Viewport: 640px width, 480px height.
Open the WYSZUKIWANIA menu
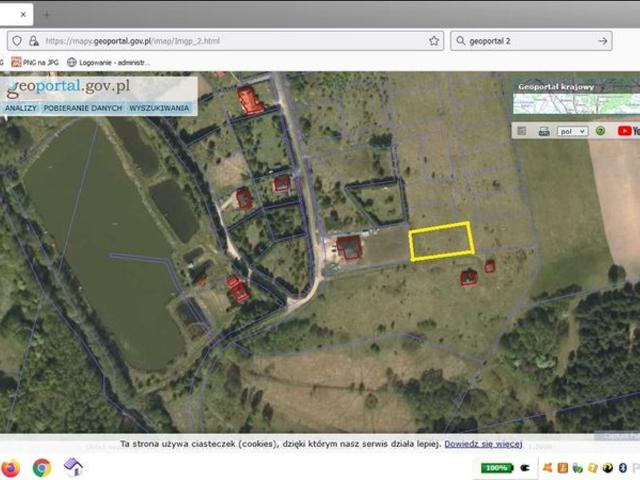159,108
